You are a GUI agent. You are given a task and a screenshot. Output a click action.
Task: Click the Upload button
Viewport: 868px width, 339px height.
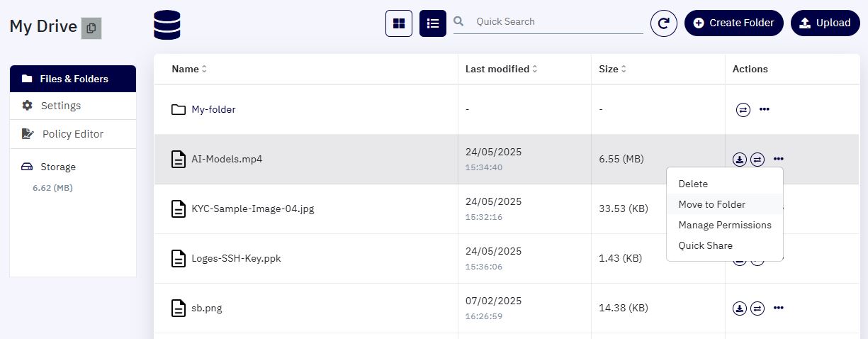point(825,23)
